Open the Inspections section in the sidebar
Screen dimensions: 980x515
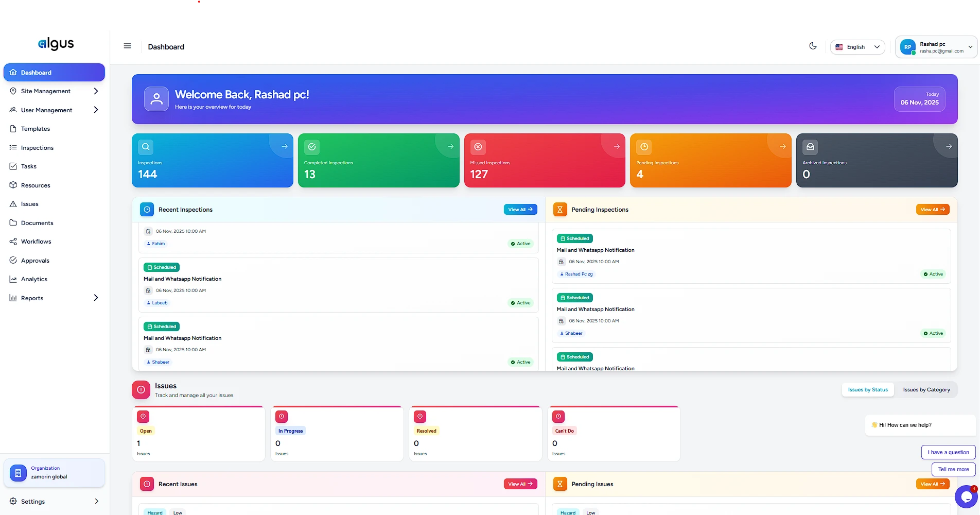(37, 148)
